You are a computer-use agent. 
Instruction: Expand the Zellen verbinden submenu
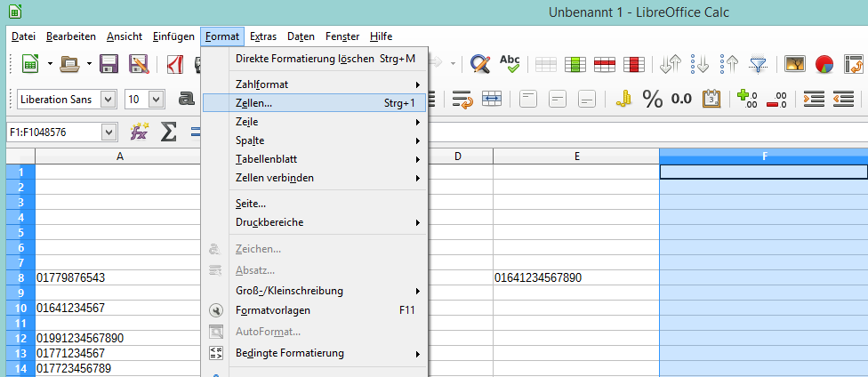(315, 178)
